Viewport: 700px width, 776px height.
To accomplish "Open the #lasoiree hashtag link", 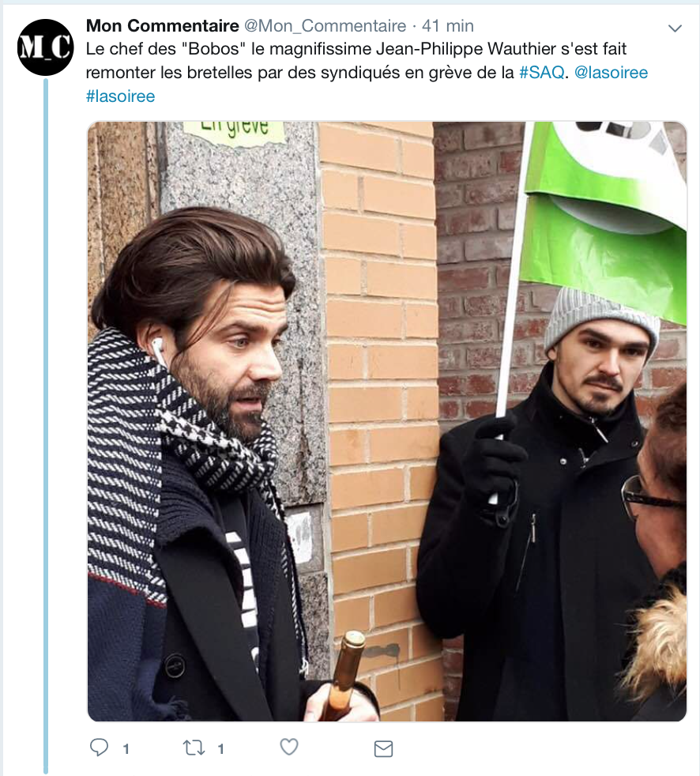I will (120, 96).
